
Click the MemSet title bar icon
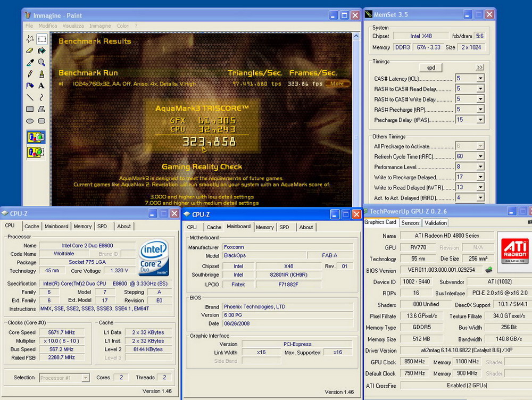(369, 14)
